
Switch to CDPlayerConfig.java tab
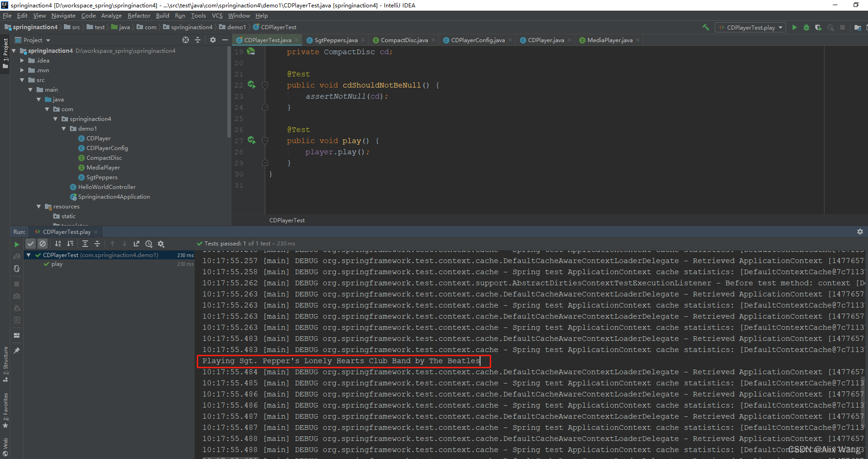click(478, 40)
